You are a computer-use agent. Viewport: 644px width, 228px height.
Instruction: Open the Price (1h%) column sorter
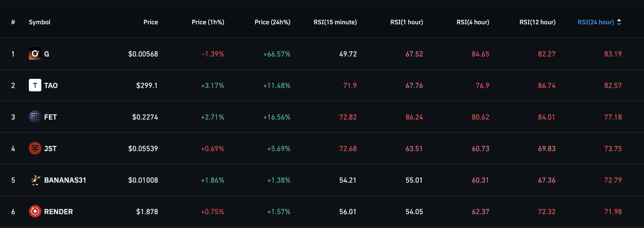point(208,22)
